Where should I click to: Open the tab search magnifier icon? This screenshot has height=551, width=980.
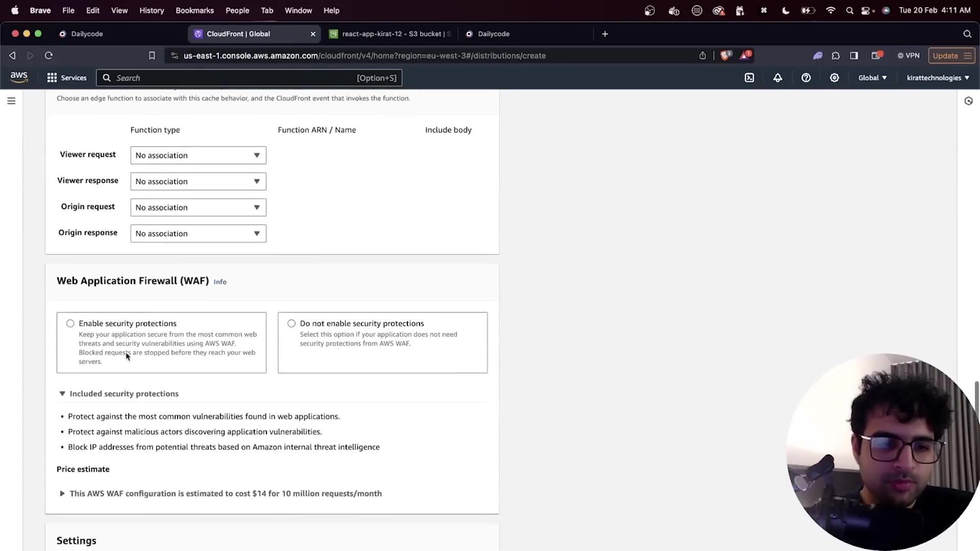(x=967, y=34)
